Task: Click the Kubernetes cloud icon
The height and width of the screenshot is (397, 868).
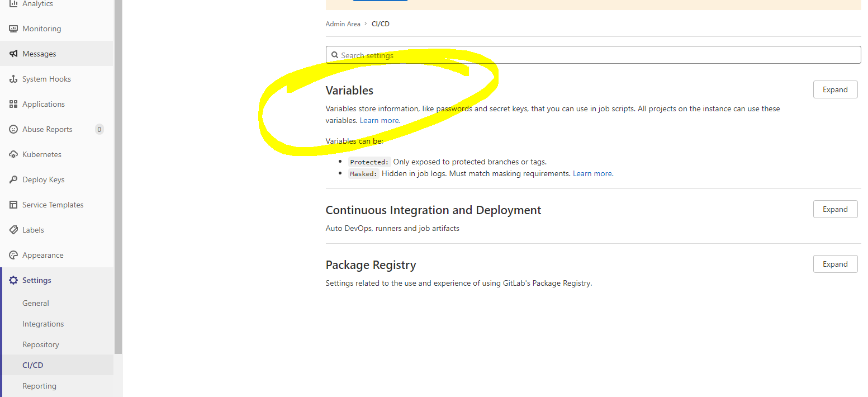Action: [13, 154]
